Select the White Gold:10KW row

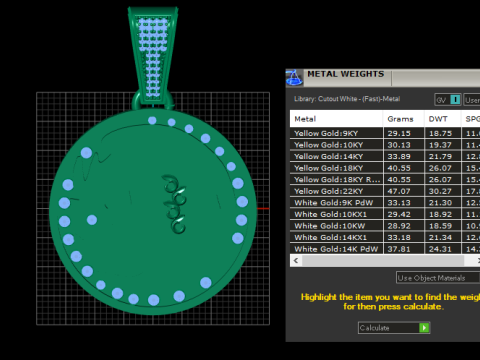pos(385,226)
